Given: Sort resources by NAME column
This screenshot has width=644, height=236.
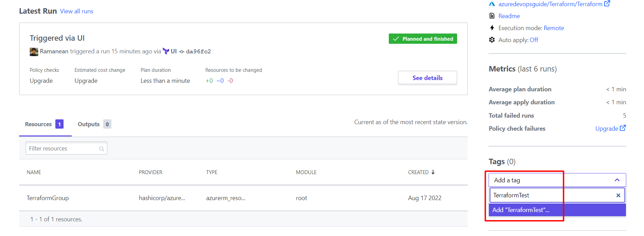Looking at the screenshot, I should click(x=34, y=172).
